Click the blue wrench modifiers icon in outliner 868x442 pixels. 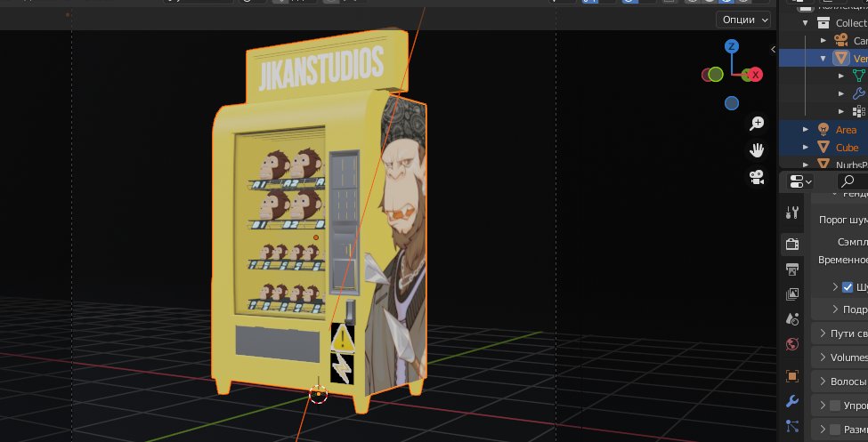[859, 93]
